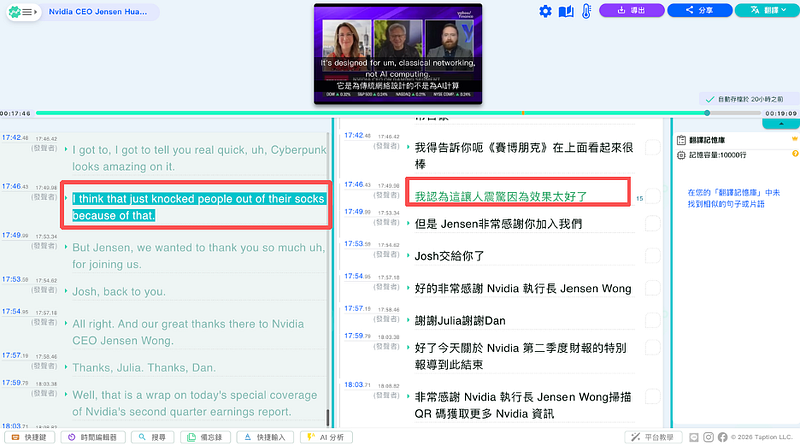Click the clock icon in the 時間編輯器 button
800x444 pixels.
(x=71, y=437)
